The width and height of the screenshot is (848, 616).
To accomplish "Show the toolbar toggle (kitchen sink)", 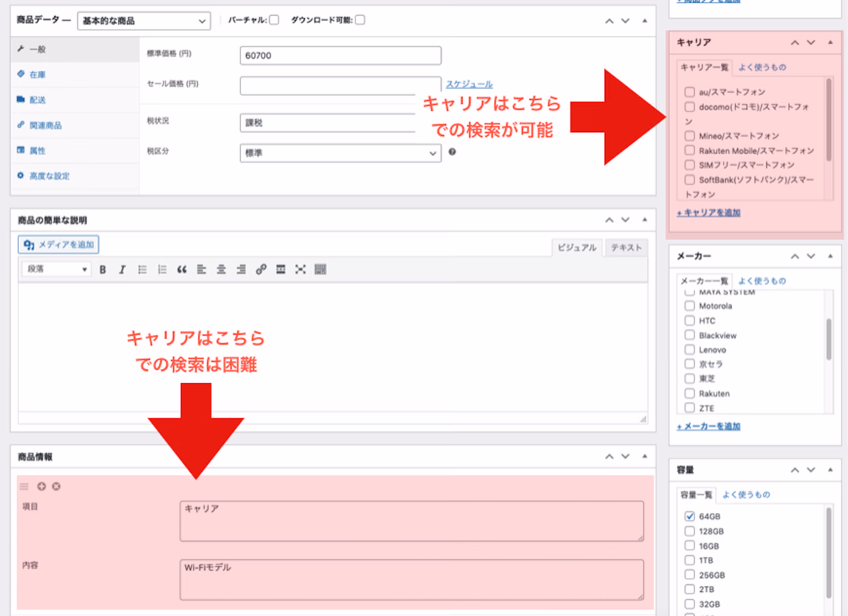I will (x=320, y=269).
